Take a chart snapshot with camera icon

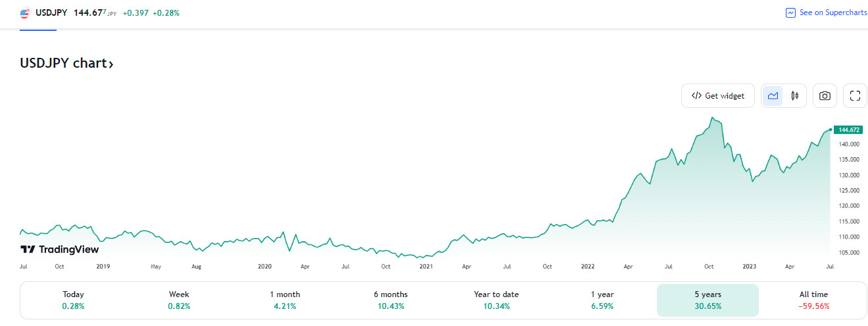(x=825, y=96)
